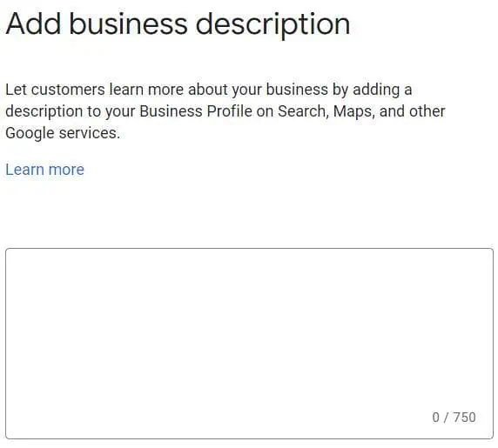Click the word Search in the description

pos(302,111)
